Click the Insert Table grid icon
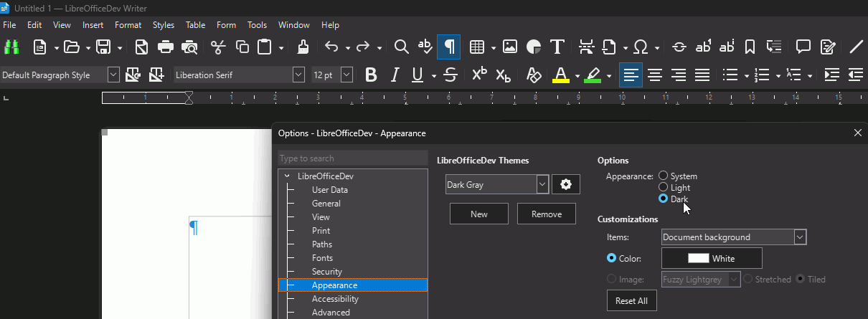The height and width of the screenshot is (319, 868). [x=476, y=47]
